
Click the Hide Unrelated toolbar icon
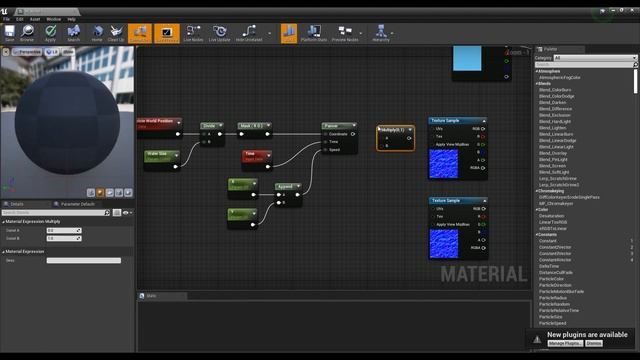(x=249, y=33)
